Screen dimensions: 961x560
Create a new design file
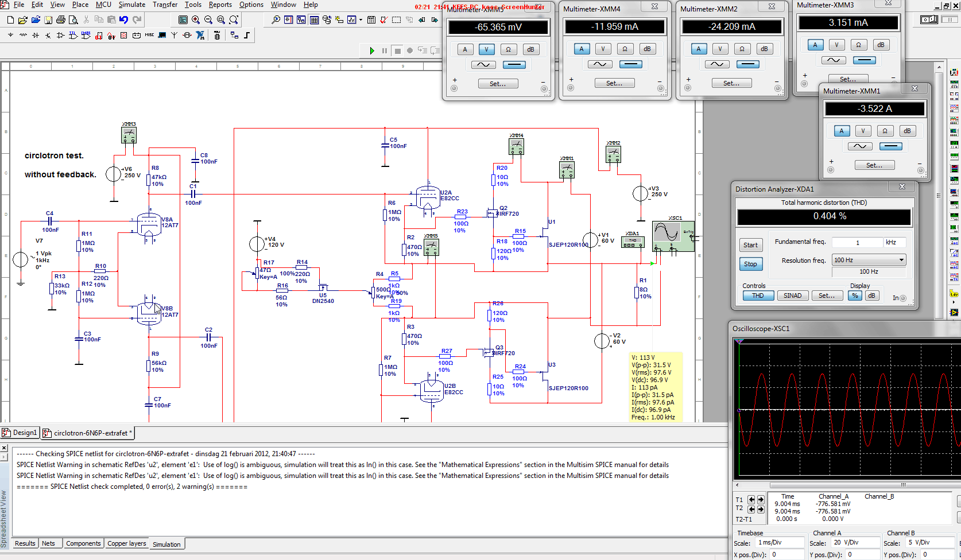click(x=10, y=20)
